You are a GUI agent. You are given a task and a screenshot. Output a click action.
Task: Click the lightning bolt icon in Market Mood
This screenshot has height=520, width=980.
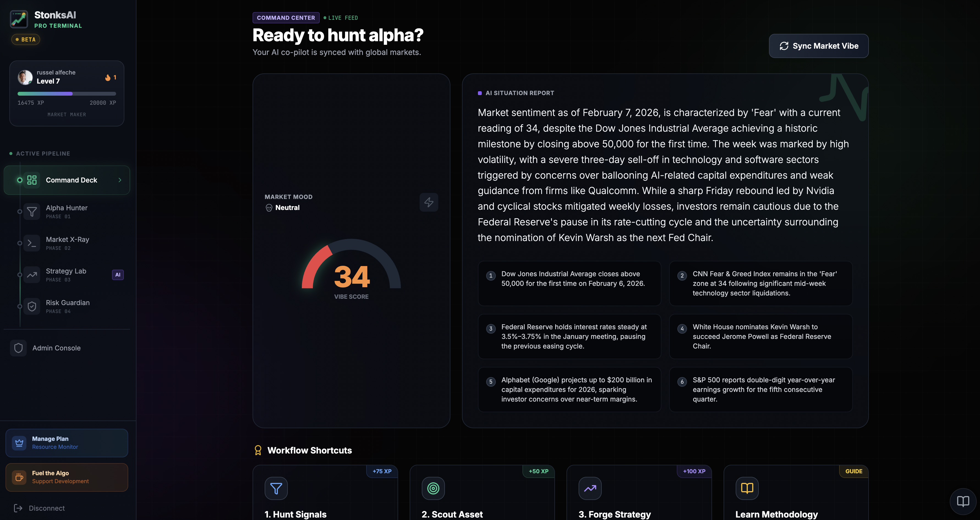[x=429, y=202]
